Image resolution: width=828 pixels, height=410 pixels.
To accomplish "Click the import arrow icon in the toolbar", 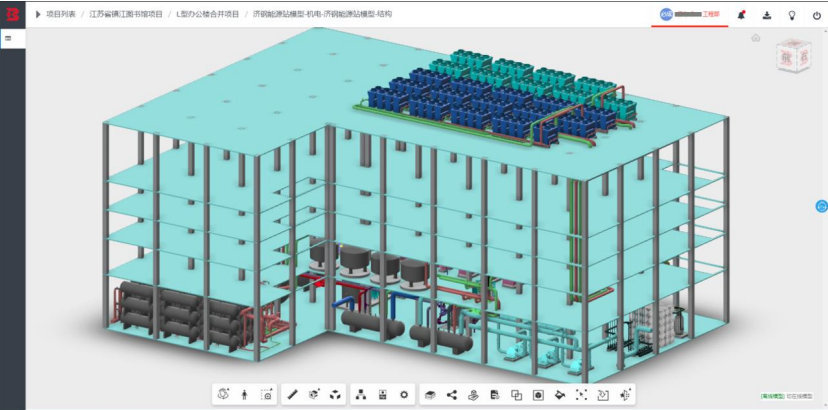I will point(603,395).
